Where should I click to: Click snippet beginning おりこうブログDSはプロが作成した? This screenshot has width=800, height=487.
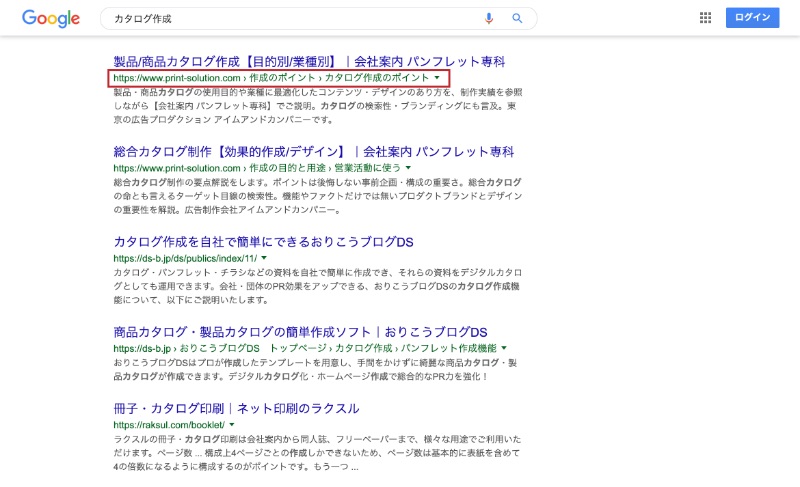click(315, 370)
